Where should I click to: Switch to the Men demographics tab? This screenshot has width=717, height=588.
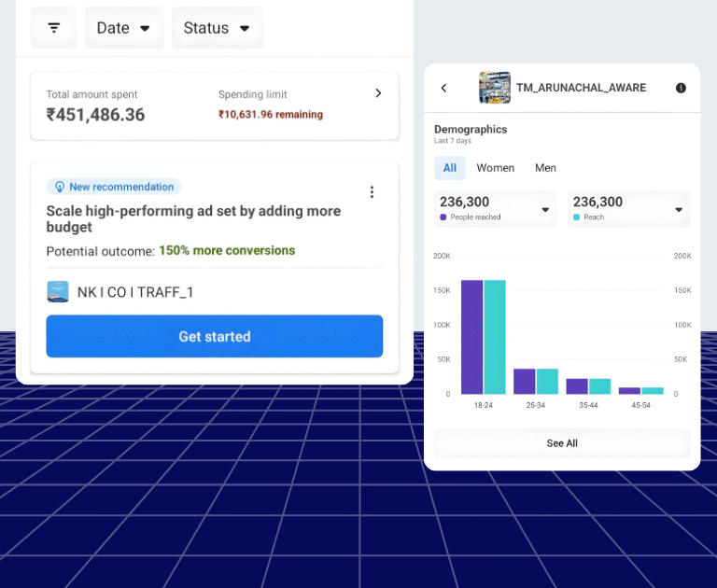545,168
